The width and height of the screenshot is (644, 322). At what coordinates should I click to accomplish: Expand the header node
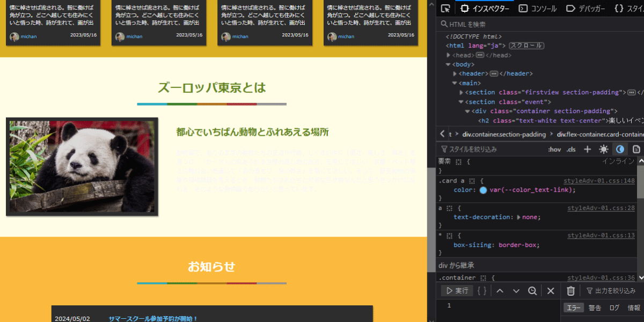455,74
